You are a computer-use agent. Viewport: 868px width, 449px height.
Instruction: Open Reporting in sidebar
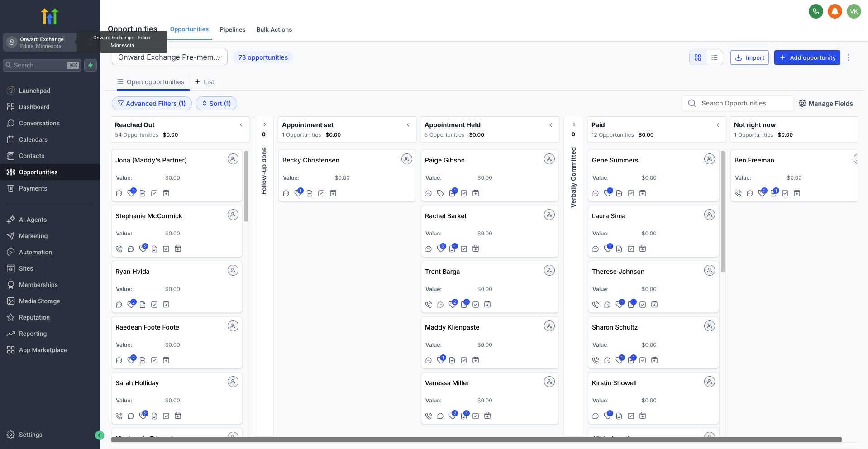50,334
